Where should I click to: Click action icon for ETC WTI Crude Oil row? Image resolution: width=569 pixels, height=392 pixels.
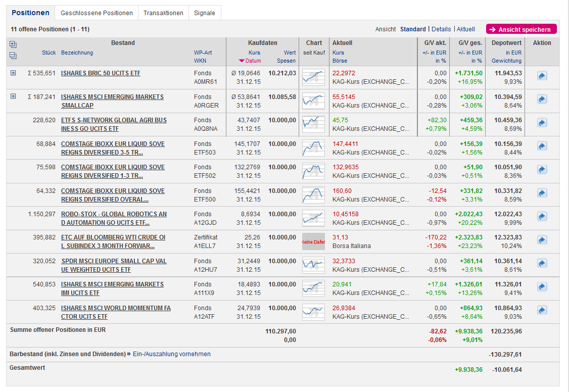(x=542, y=240)
